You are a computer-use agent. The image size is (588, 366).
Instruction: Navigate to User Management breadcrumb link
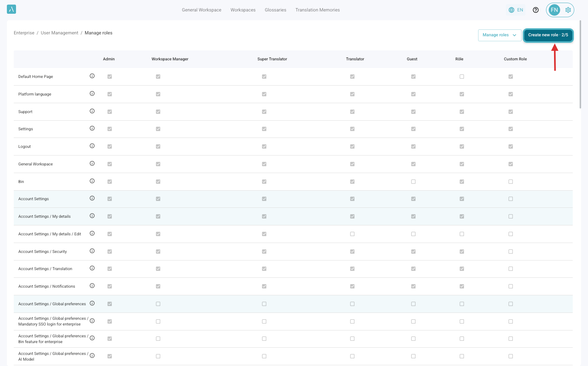[x=60, y=33]
